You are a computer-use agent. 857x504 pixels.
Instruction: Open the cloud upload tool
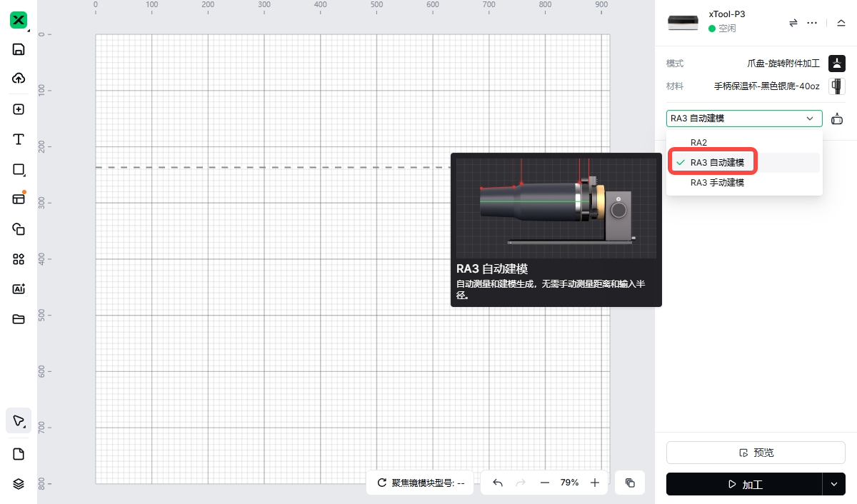(x=19, y=79)
